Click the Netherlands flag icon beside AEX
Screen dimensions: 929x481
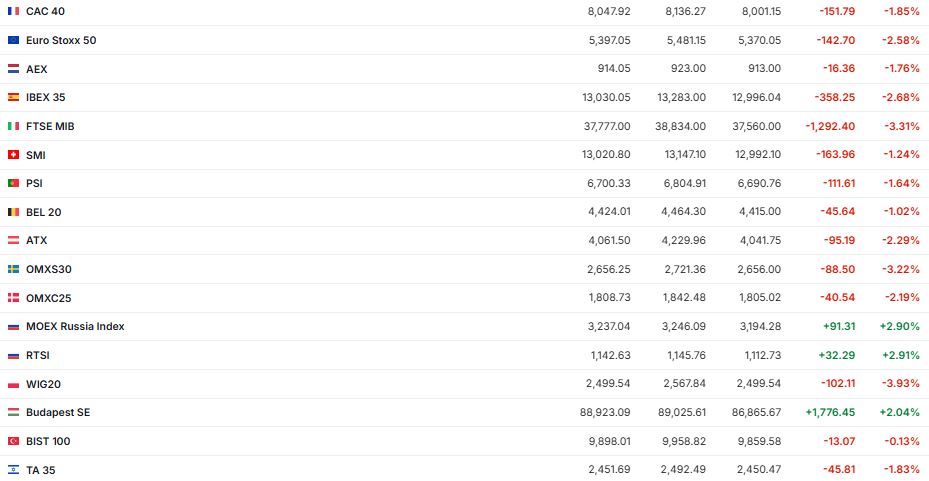[13, 69]
